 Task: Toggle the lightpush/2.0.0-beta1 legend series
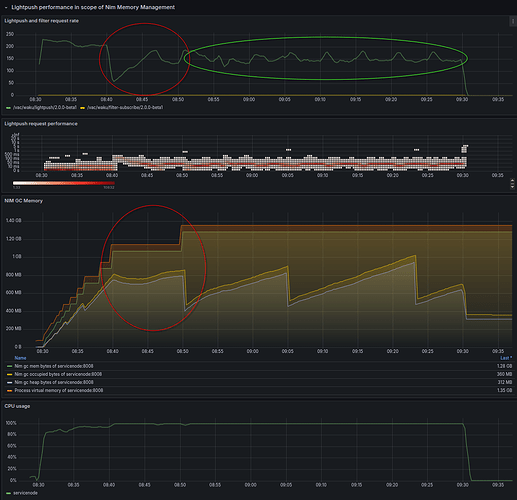(x=44, y=107)
